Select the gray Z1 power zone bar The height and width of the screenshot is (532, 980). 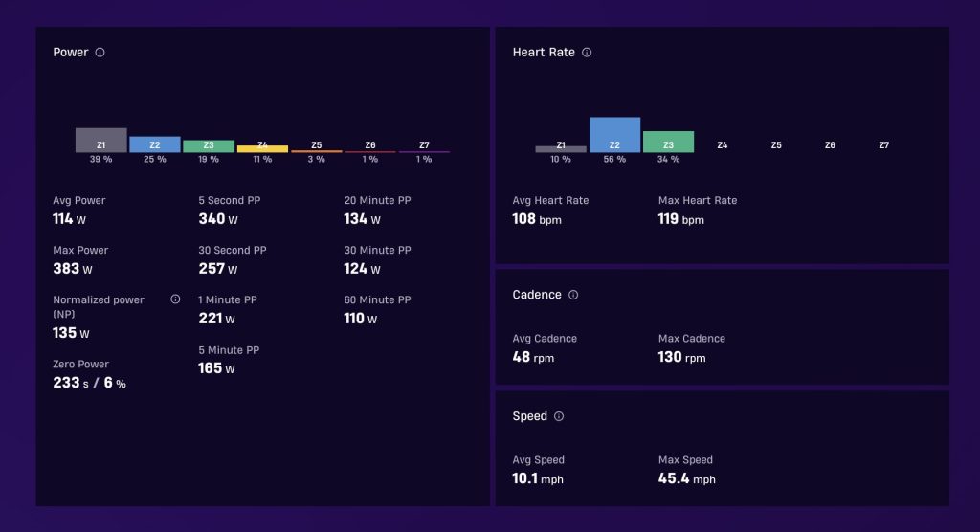[101, 140]
